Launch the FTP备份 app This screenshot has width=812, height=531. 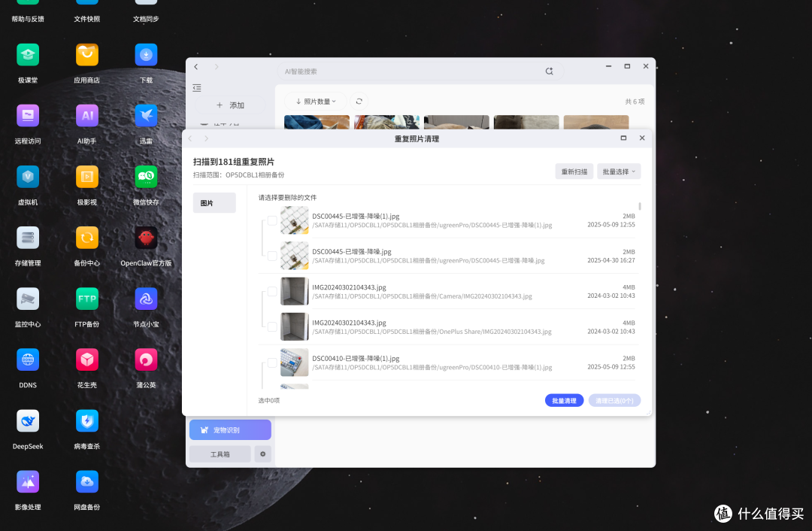point(87,299)
